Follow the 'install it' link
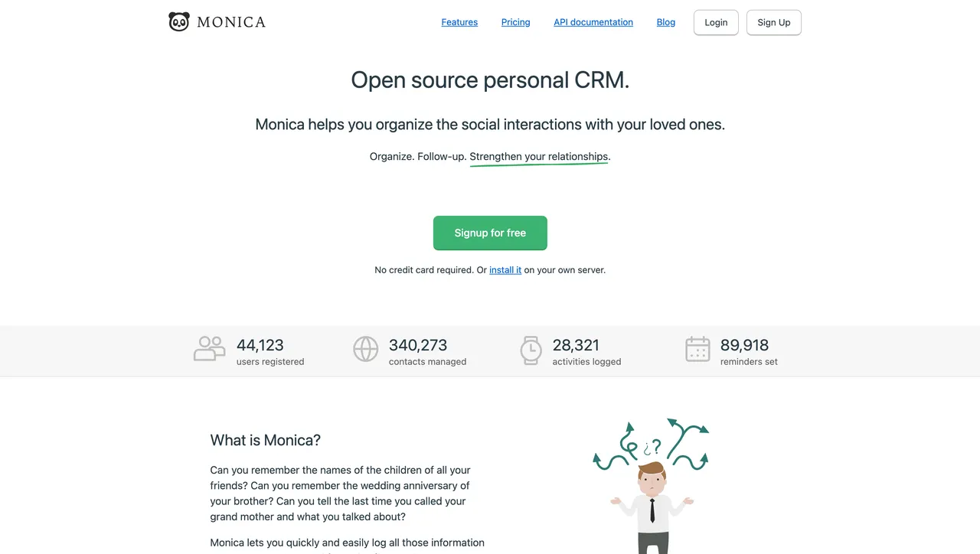 [x=505, y=270]
